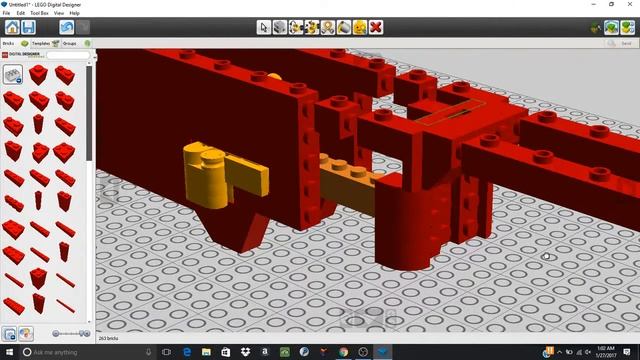The image size is (640, 360).
Task: Undo the last action
Action: tap(67, 27)
